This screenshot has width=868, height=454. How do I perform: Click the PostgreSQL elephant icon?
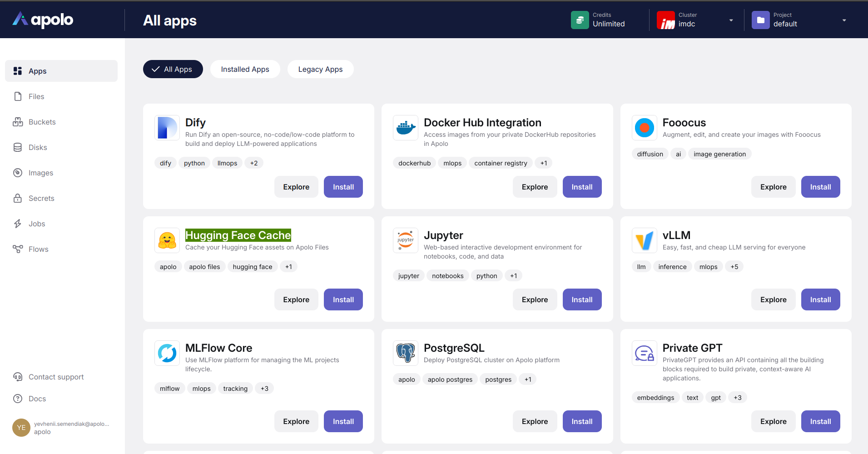406,353
